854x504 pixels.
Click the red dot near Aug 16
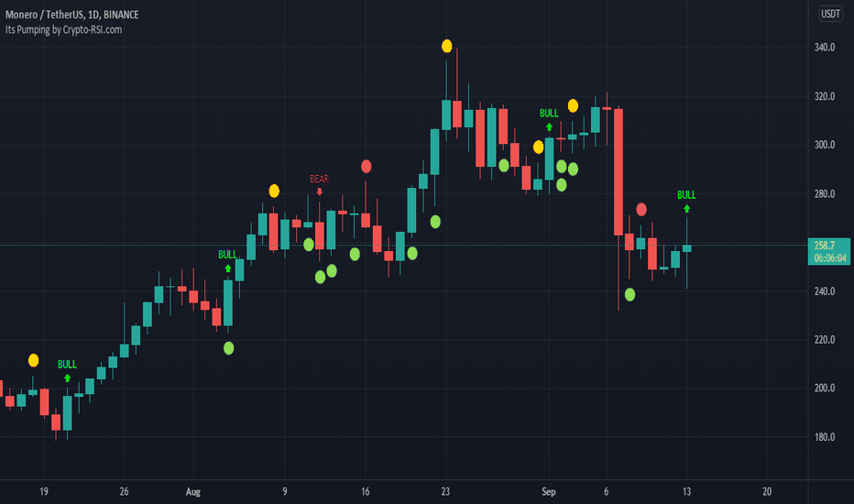pyautogui.click(x=366, y=167)
